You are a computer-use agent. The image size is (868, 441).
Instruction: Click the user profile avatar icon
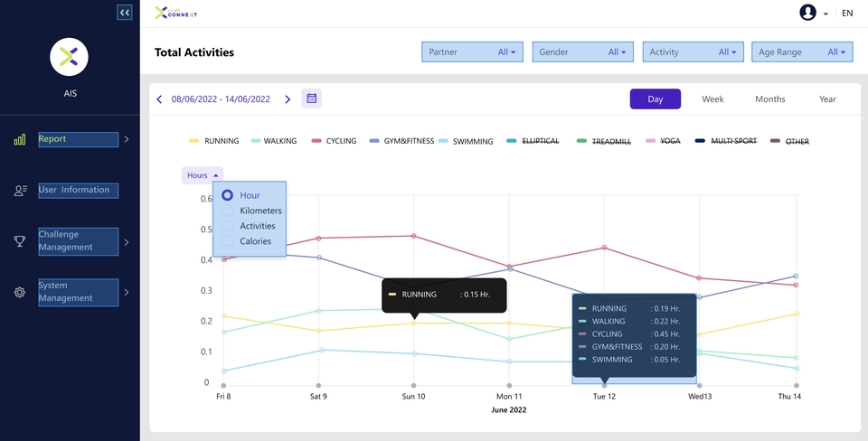807,13
